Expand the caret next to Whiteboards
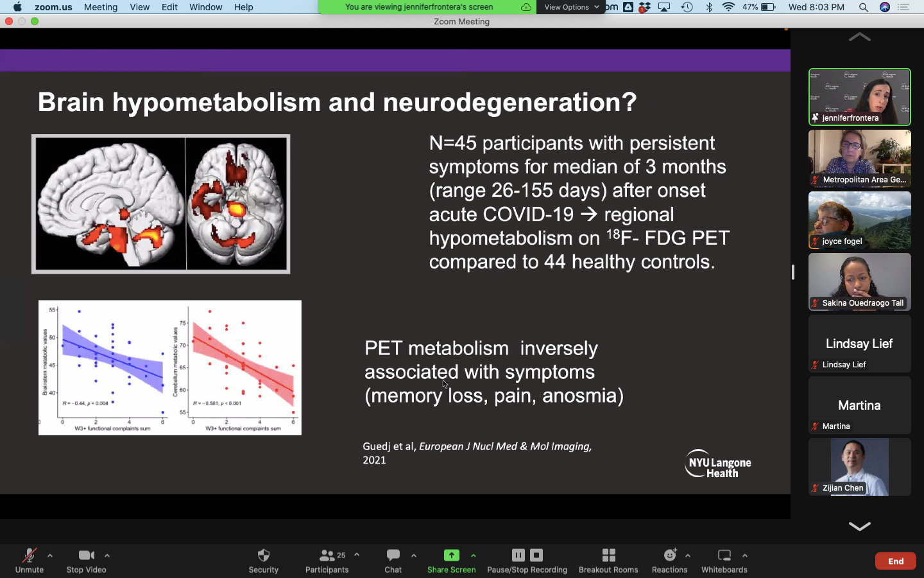 click(x=745, y=556)
